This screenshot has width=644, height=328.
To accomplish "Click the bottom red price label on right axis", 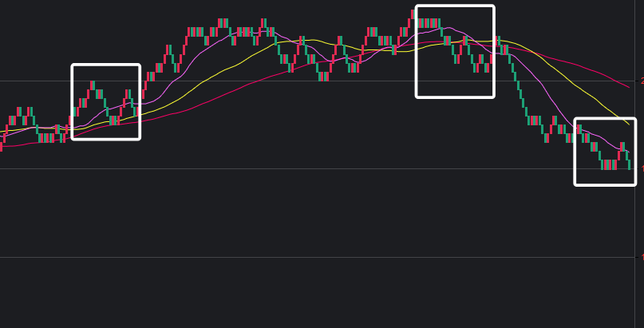I will [642, 257].
